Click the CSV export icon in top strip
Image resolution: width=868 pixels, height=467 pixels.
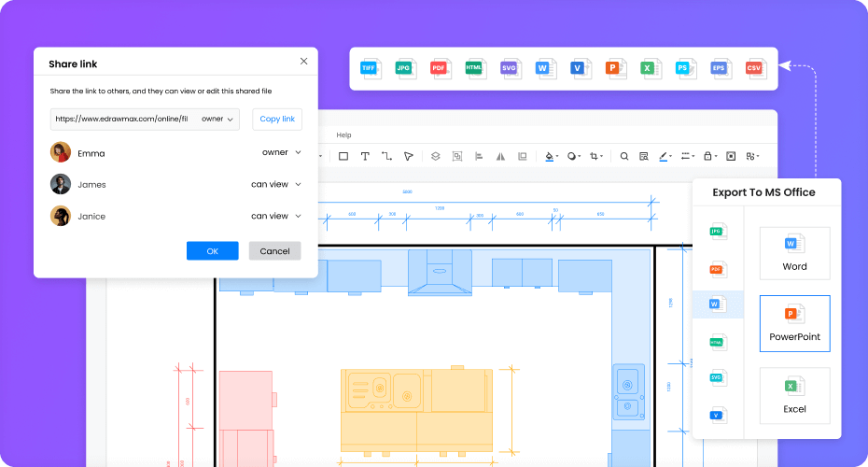tap(755, 68)
